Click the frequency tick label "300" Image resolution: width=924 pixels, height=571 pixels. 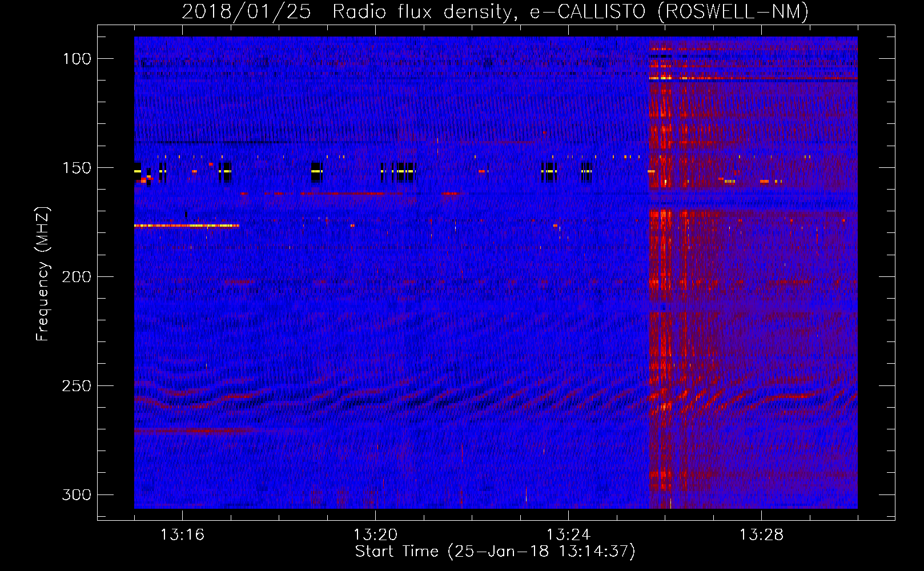tap(77, 494)
